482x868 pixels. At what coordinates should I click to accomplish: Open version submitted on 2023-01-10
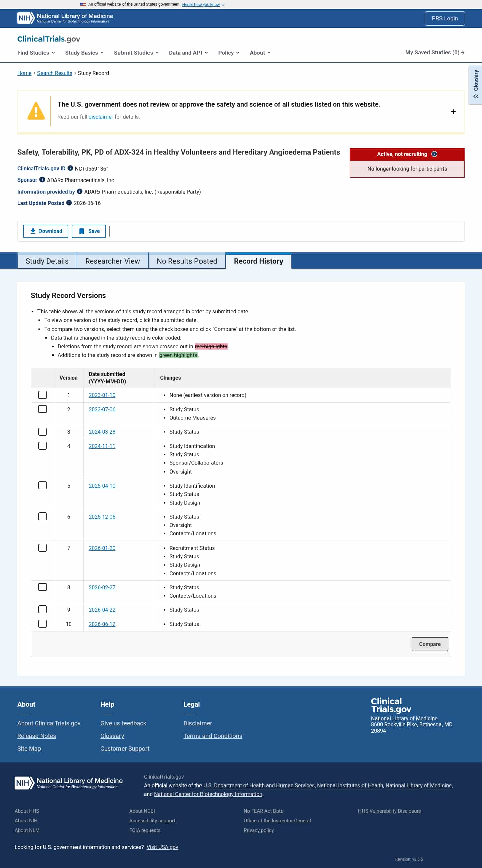102,395
